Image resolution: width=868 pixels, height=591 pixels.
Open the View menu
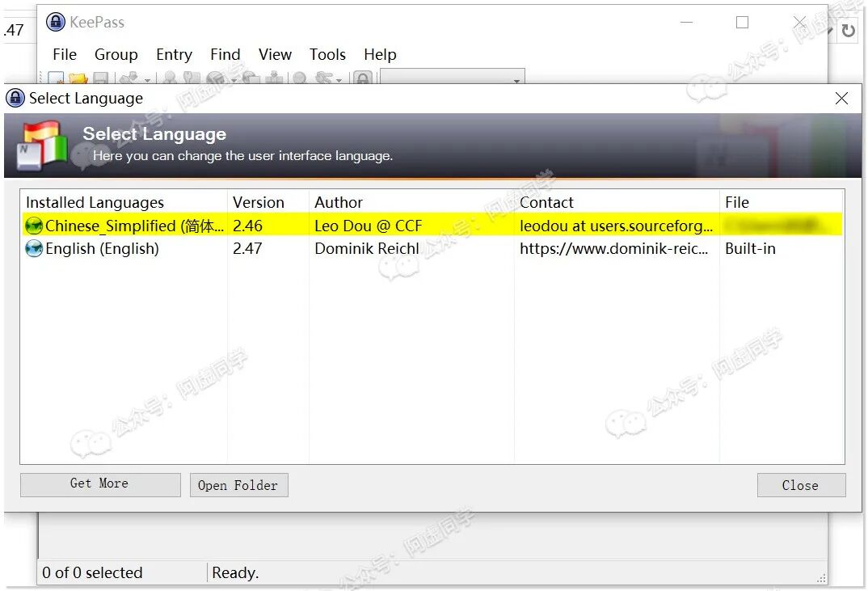click(x=275, y=54)
